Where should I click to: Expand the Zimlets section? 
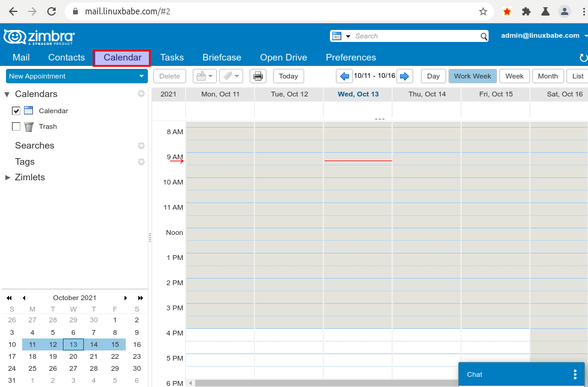8,177
